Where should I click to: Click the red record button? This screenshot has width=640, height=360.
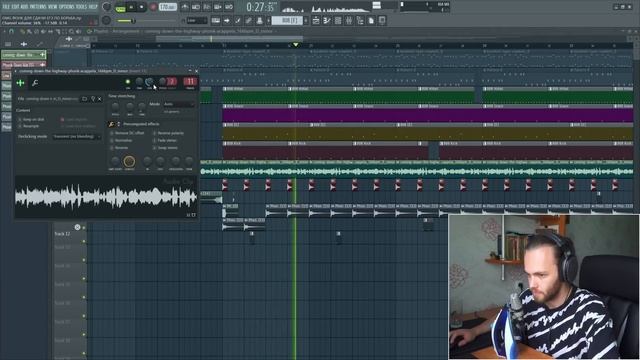[x=153, y=7]
